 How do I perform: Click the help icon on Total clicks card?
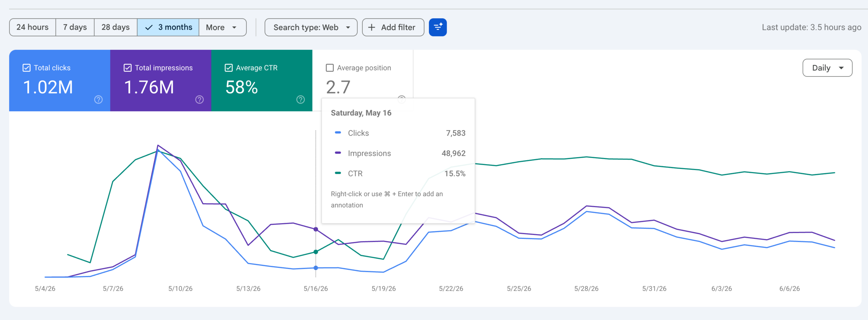(x=98, y=100)
